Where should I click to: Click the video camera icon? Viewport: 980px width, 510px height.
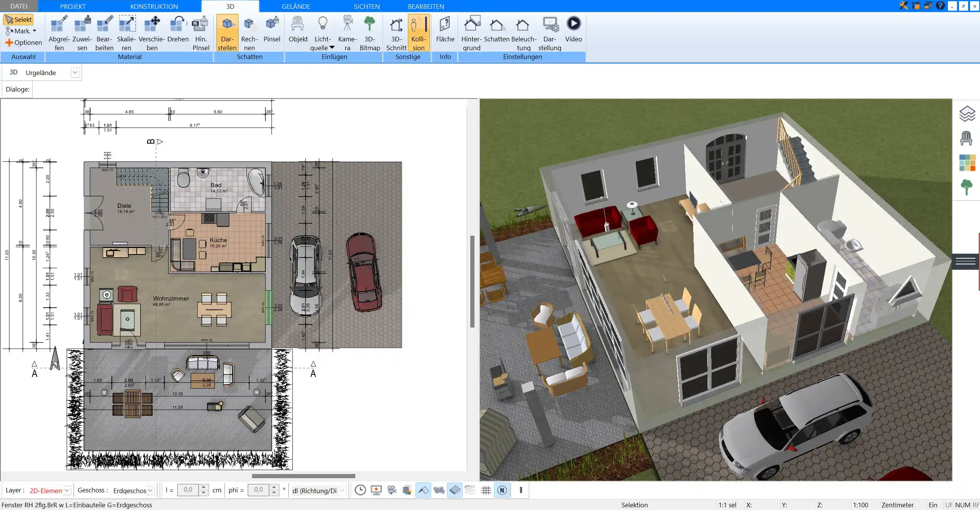(392, 490)
